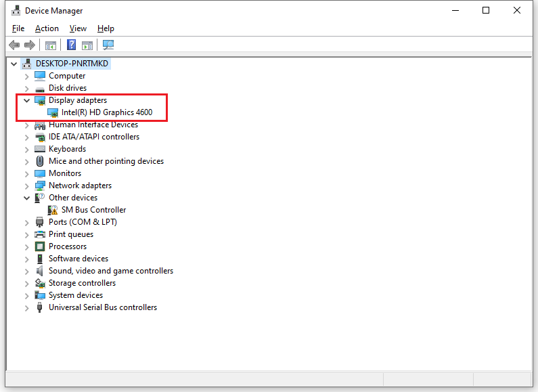538x392 pixels.
Task: Click the Intel HD Graphics 4600 device icon
Action: point(53,112)
